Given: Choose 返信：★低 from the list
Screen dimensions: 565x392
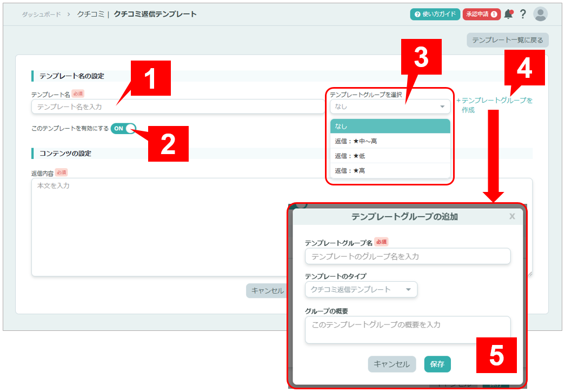Looking at the screenshot, I should point(390,156).
